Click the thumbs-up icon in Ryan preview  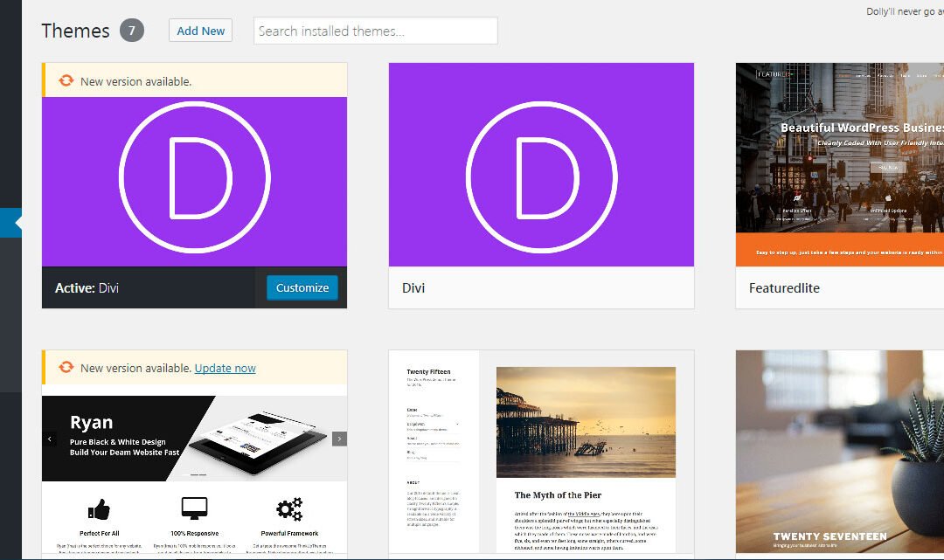point(99,508)
